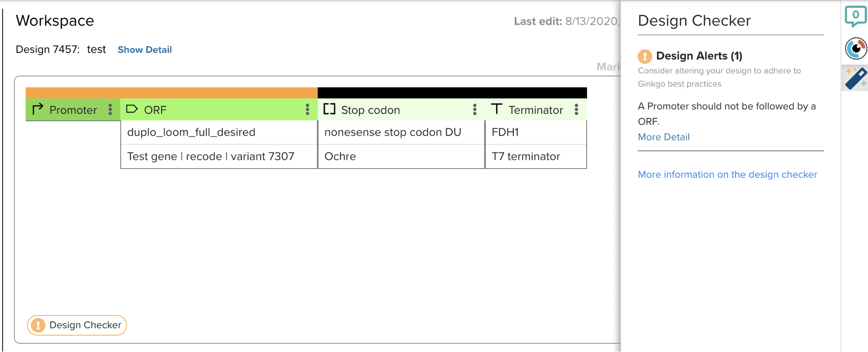
Task: Click the circular eye chart icon
Action: click(x=855, y=48)
